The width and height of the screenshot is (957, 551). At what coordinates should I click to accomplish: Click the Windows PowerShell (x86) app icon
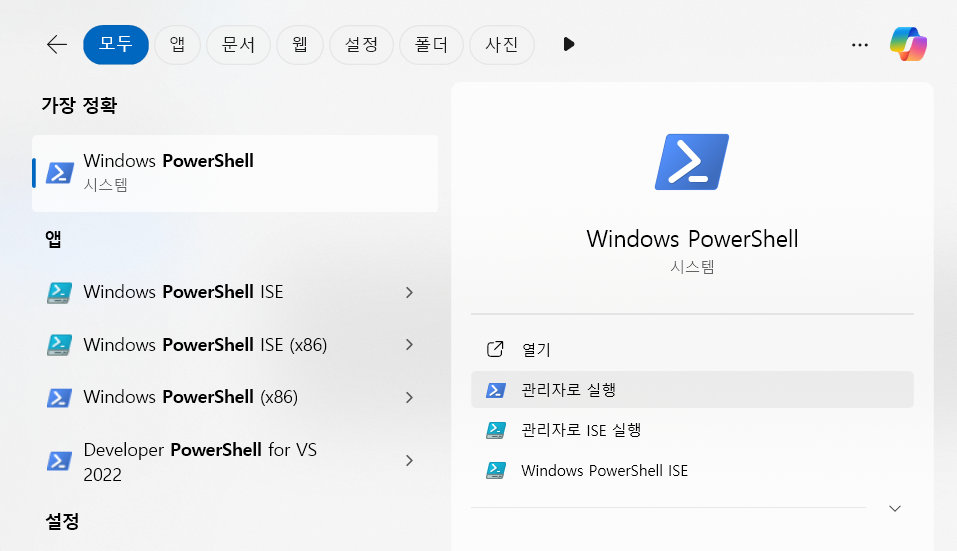60,398
